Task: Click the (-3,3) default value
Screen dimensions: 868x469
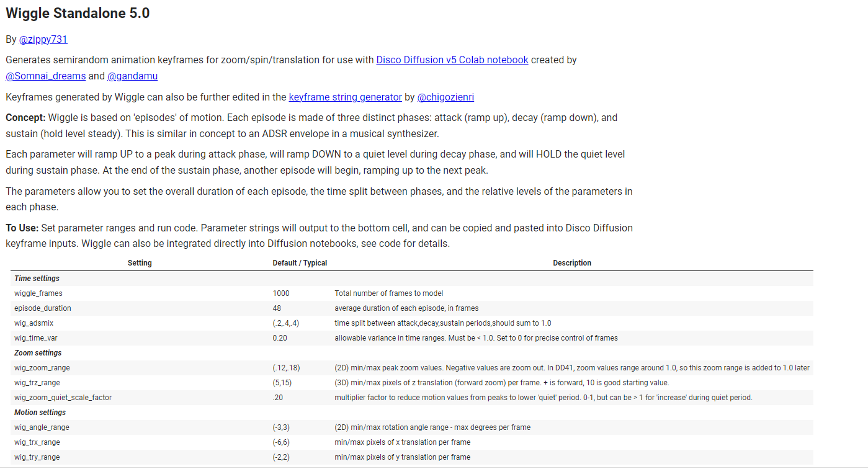Action: [x=281, y=427]
